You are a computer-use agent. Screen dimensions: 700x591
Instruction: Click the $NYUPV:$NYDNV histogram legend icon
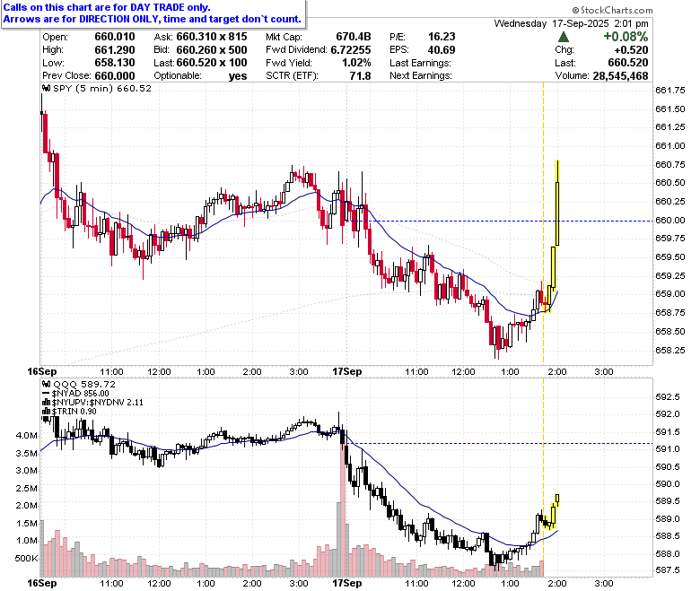46,403
